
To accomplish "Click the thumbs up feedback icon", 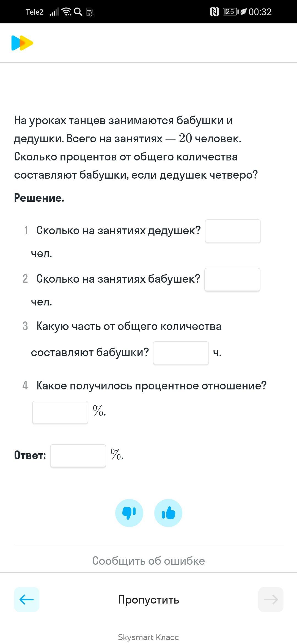I will coord(168,513).
